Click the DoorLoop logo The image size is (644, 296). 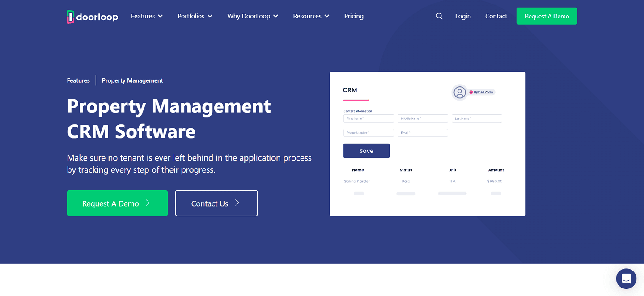point(93,17)
